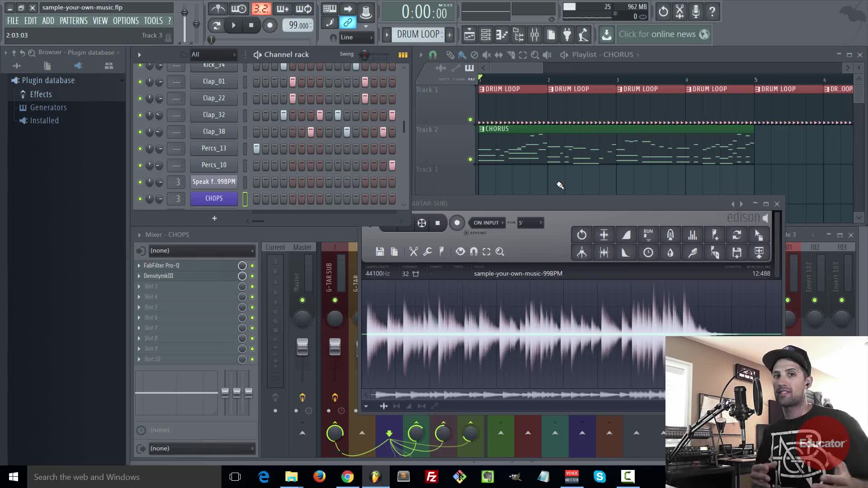The width and height of the screenshot is (868, 488).
Task: Open the DRUM LOOP pattern selector dropdown
Action: 418,34
